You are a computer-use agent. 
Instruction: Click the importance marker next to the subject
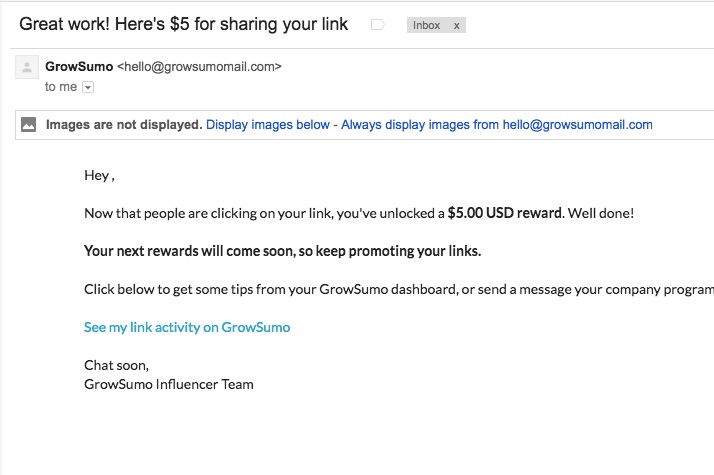[377, 25]
